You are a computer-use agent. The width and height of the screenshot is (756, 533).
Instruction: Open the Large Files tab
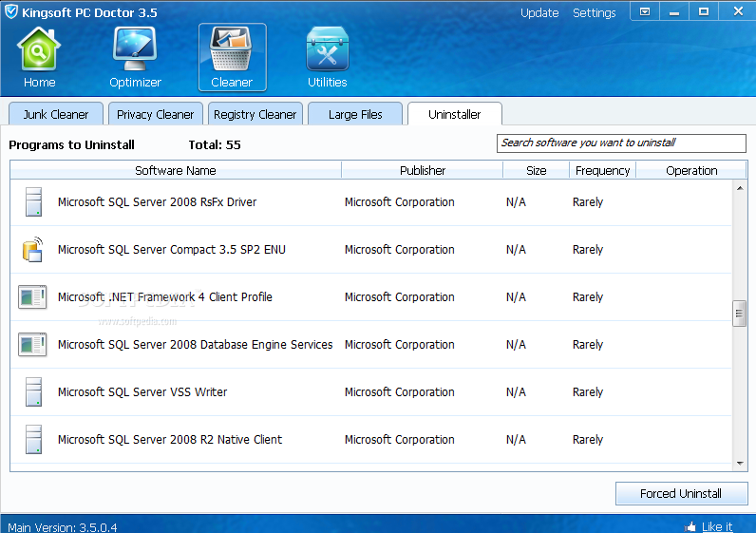[355, 114]
